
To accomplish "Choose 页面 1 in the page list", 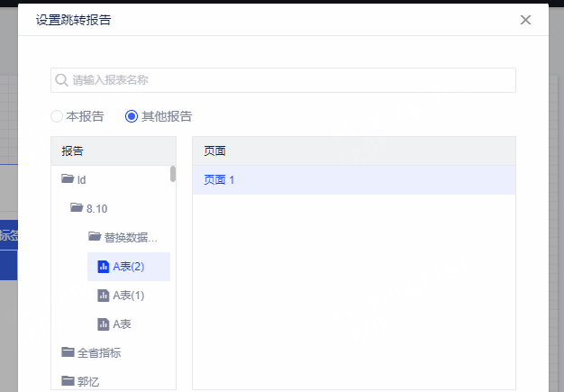I will [354, 180].
